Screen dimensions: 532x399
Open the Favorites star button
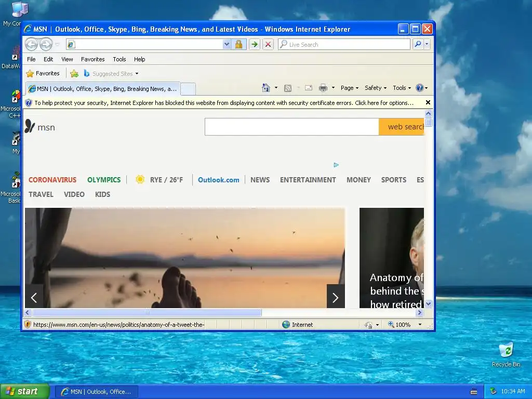[x=43, y=73]
